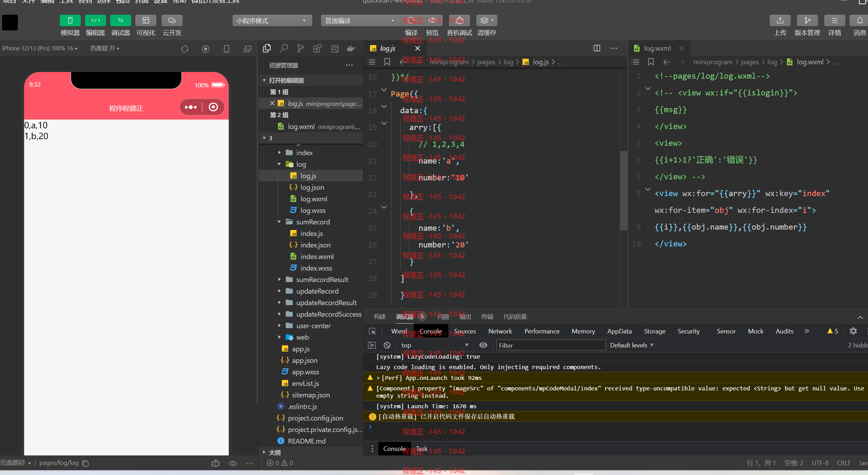Switch to the log.js editor tab
This screenshot has height=475, width=868.
click(x=387, y=48)
